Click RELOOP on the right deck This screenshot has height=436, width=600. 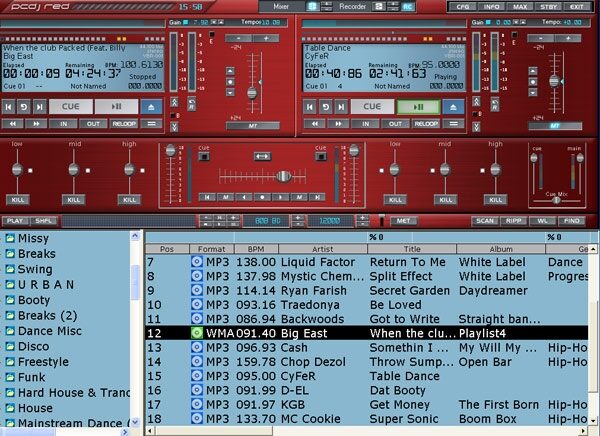426,124
